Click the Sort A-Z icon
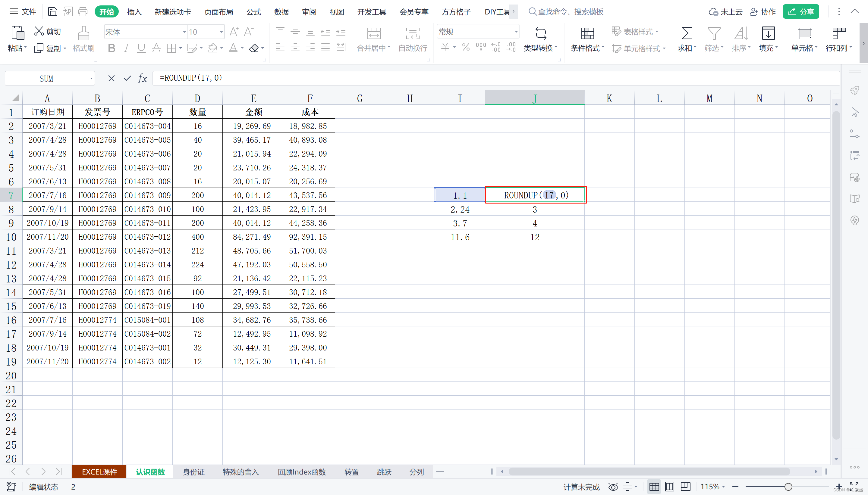Image resolution: width=868 pixels, height=495 pixels. pyautogui.click(x=741, y=33)
